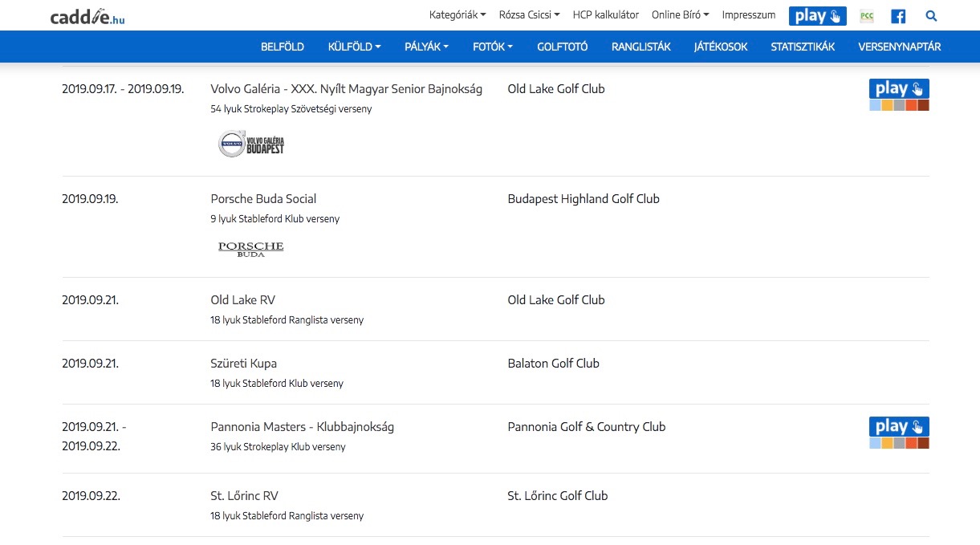Expand the KÜLFÖLD menu

(x=355, y=47)
